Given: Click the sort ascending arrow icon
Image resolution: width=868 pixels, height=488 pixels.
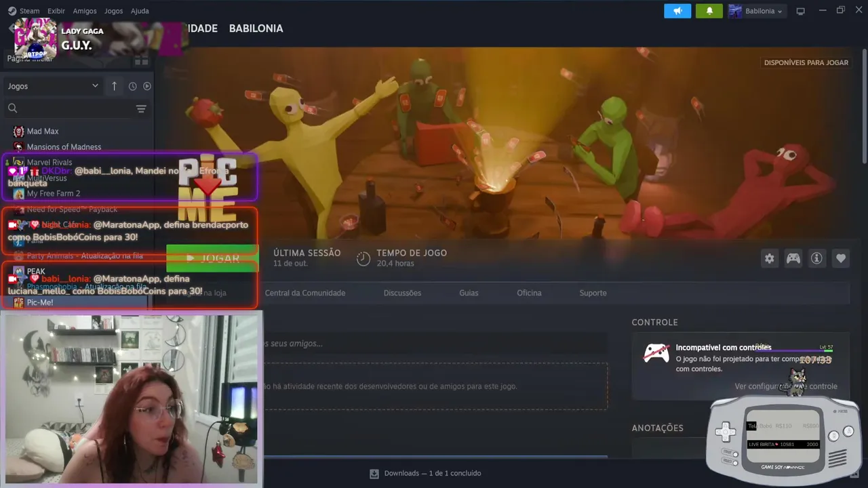Looking at the screenshot, I should [x=114, y=86].
